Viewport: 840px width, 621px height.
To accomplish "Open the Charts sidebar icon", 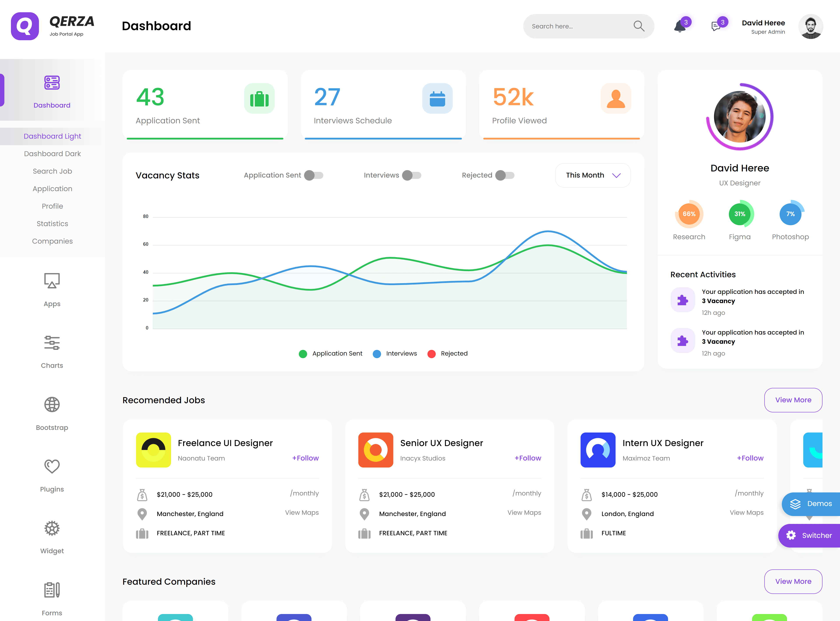I will (52, 342).
